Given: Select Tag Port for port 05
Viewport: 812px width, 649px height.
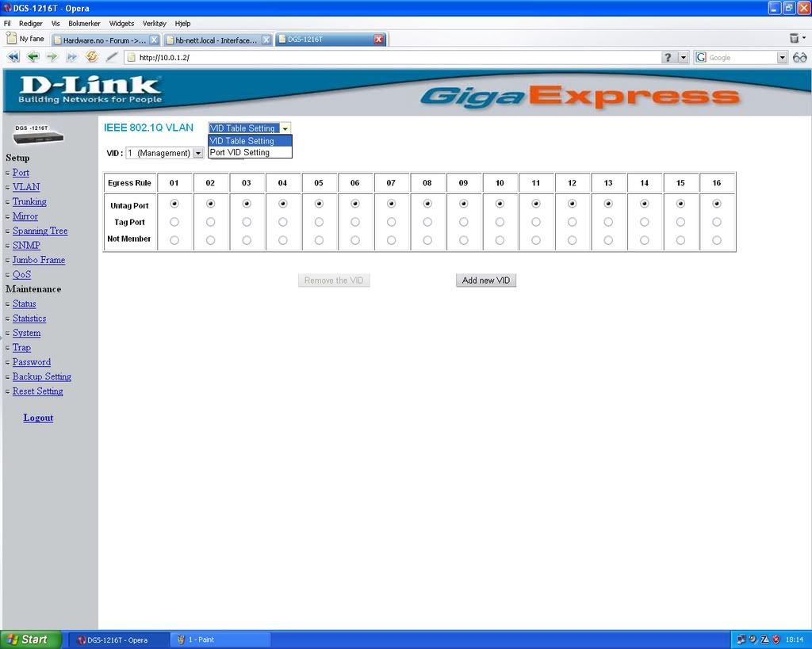Looking at the screenshot, I should click(319, 222).
